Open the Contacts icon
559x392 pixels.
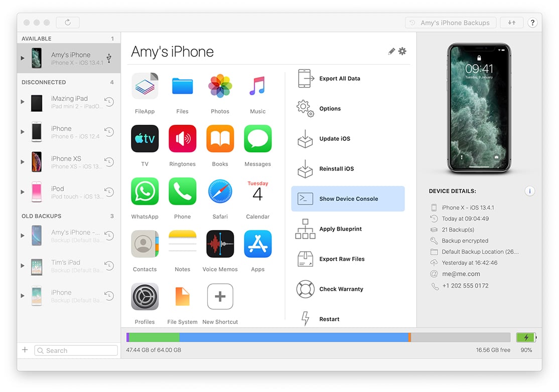(x=145, y=244)
